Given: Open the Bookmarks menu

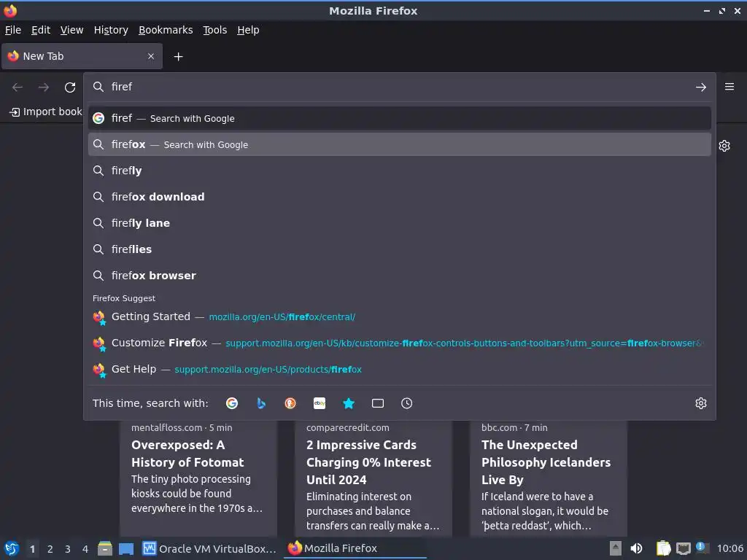Looking at the screenshot, I should [166, 30].
